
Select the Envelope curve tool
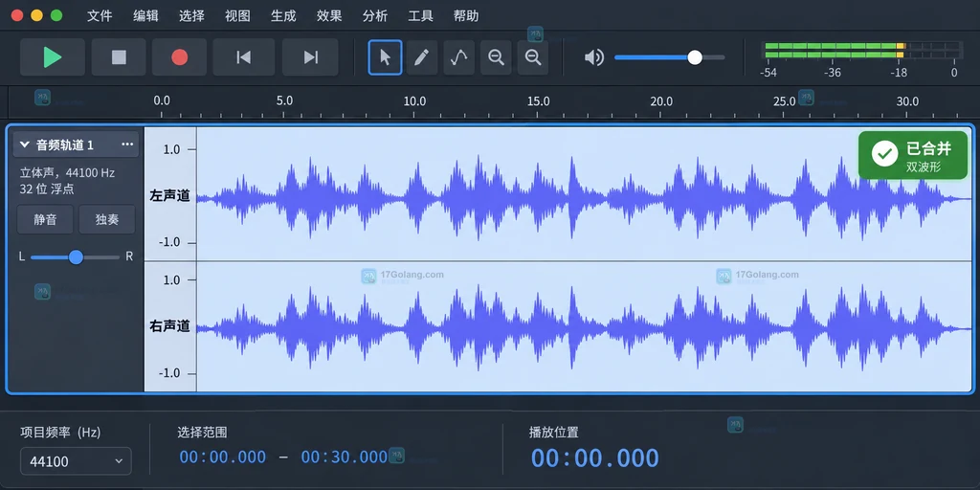click(458, 57)
